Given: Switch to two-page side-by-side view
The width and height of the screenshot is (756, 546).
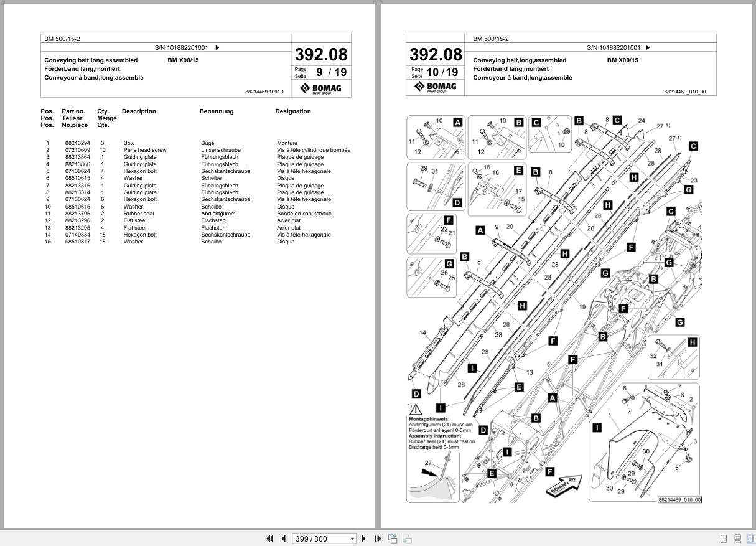Looking at the screenshot, I should pyautogui.click(x=750, y=539).
